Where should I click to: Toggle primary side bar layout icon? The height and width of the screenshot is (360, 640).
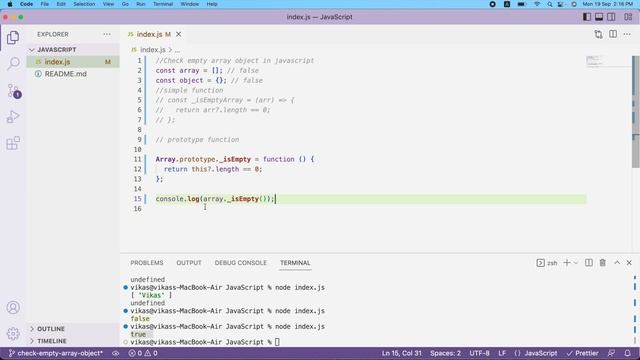click(587, 17)
